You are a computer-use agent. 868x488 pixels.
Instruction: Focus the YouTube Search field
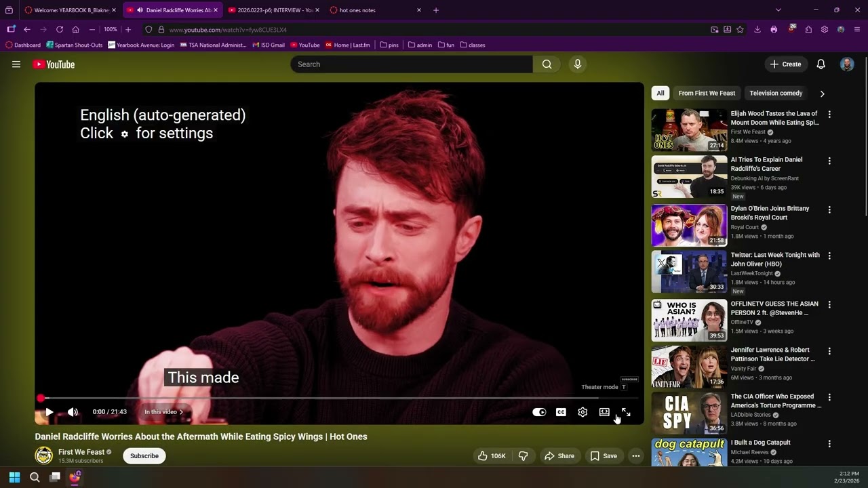point(412,64)
